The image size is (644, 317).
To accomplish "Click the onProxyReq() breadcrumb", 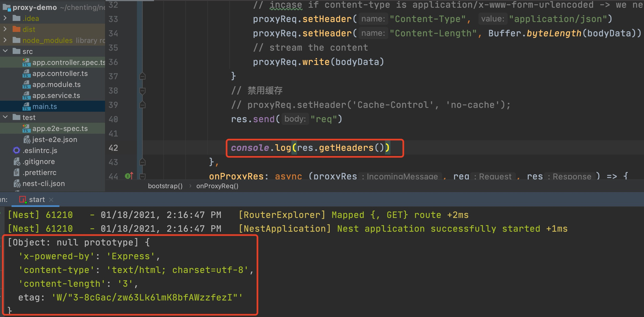I will [217, 186].
